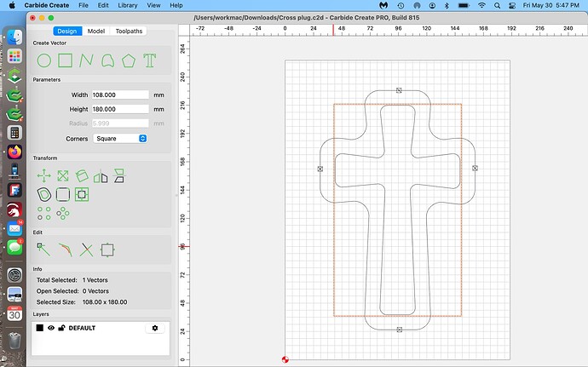Open Calendar from the dock

[x=14, y=313]
